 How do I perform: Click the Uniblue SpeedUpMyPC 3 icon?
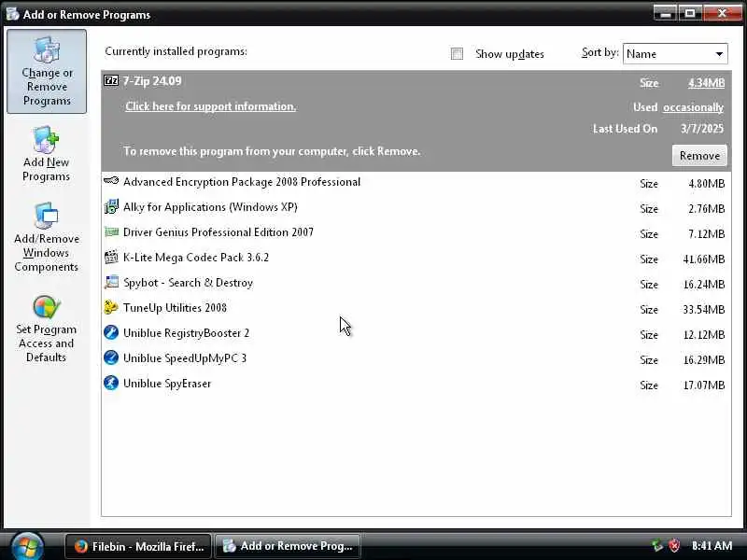111,357
